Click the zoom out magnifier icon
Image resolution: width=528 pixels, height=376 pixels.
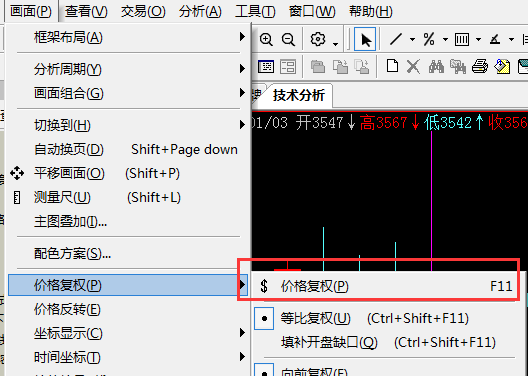[x=289, y=39]
